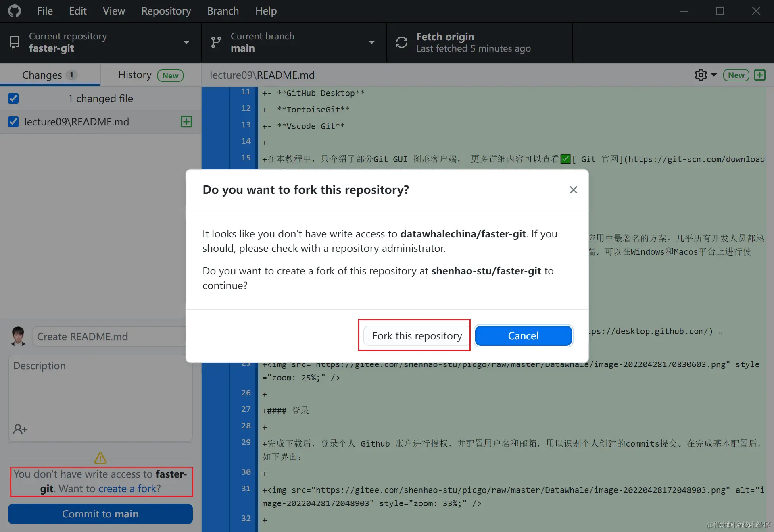
Task: Click the green plus icon in the diff header
Action: 760,75
